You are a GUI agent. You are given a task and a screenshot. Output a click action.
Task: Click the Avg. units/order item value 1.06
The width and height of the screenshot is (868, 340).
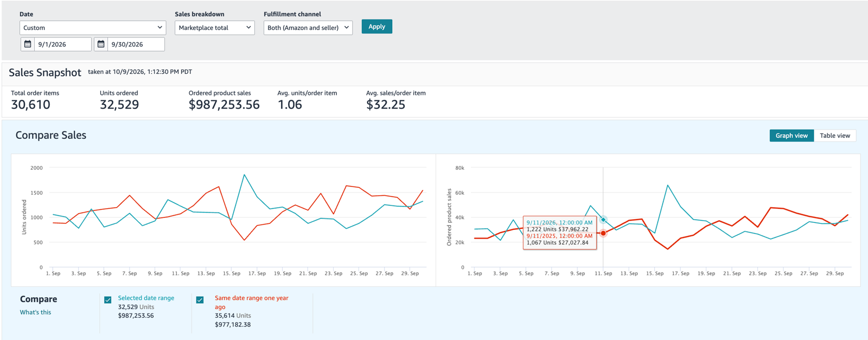[290, 105]
